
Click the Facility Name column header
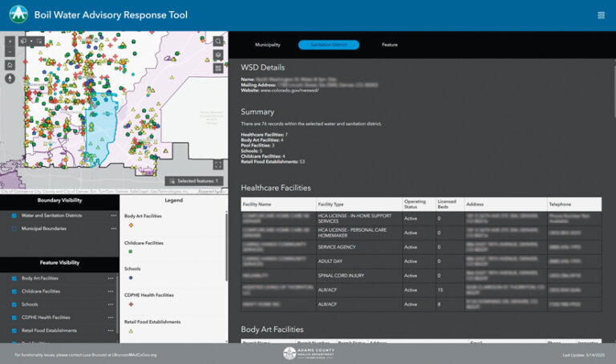pyautogui.click(x=278, y=204)
